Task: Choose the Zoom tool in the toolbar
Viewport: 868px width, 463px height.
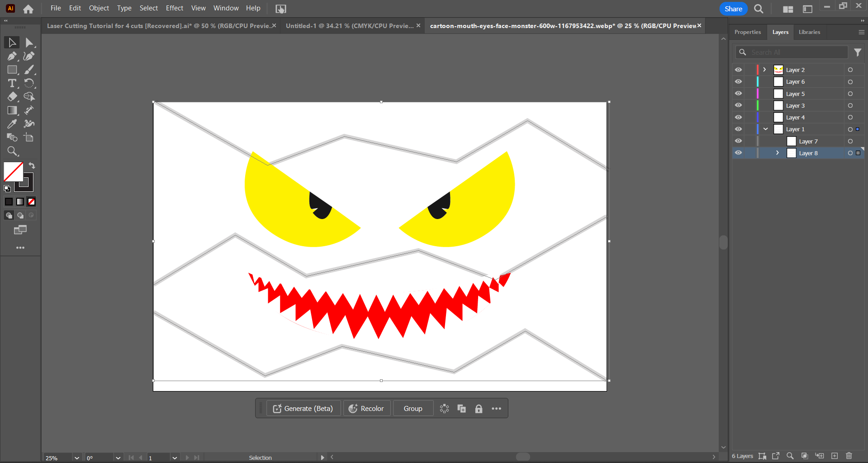Action: tap(12, 151)
